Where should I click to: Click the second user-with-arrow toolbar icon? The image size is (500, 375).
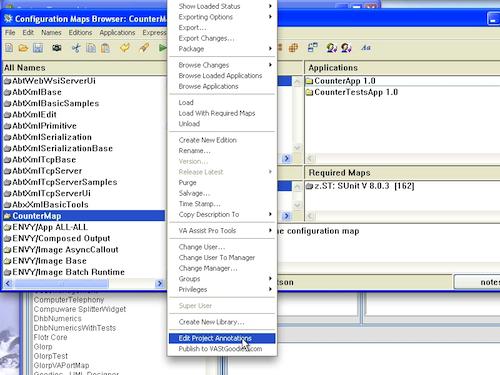(x=346, y=48)
